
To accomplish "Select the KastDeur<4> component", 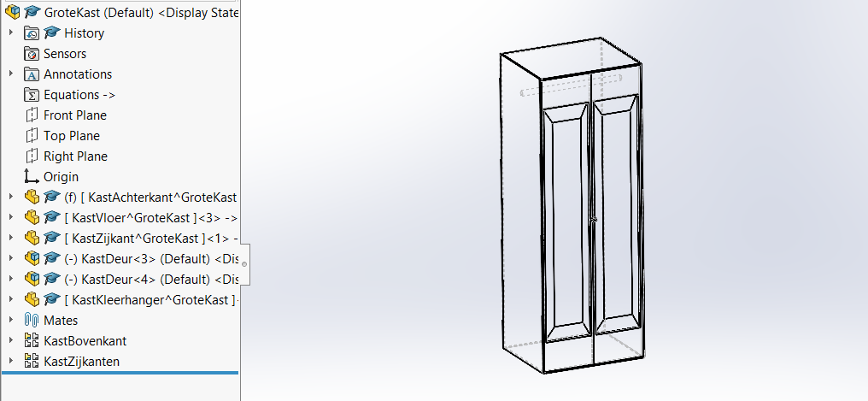I will point(145,280).
